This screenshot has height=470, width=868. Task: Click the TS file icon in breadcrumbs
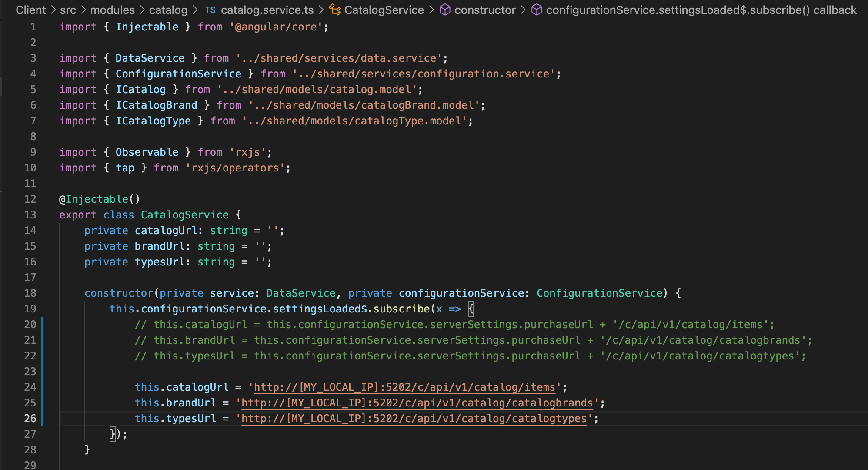pyautogui.click(x=210, y=10)
